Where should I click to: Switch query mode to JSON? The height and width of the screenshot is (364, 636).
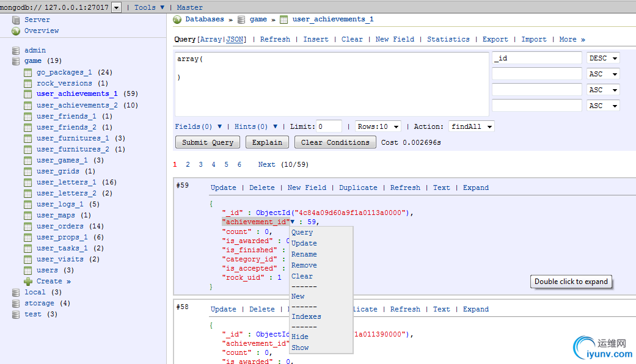pyautogui.click(x=235, y=39)
